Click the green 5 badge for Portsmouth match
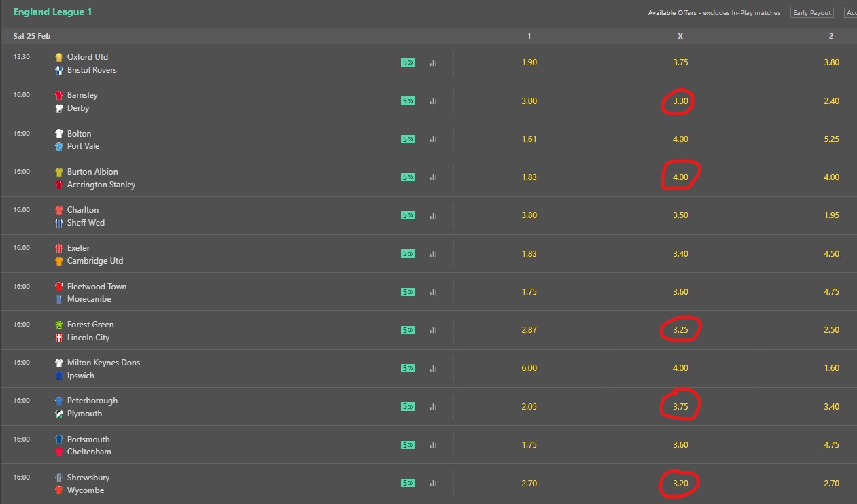Screen dimensions: 857x504 click(x=408, y=445)
